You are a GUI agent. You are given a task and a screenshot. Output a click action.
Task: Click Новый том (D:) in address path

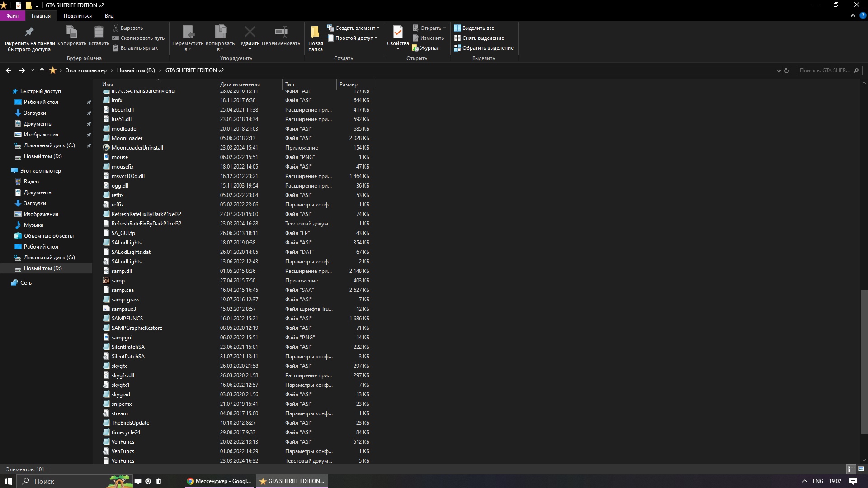(136, 70)
